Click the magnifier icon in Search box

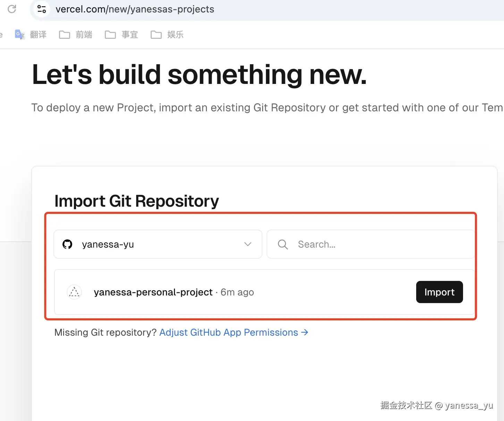(283, 244)
